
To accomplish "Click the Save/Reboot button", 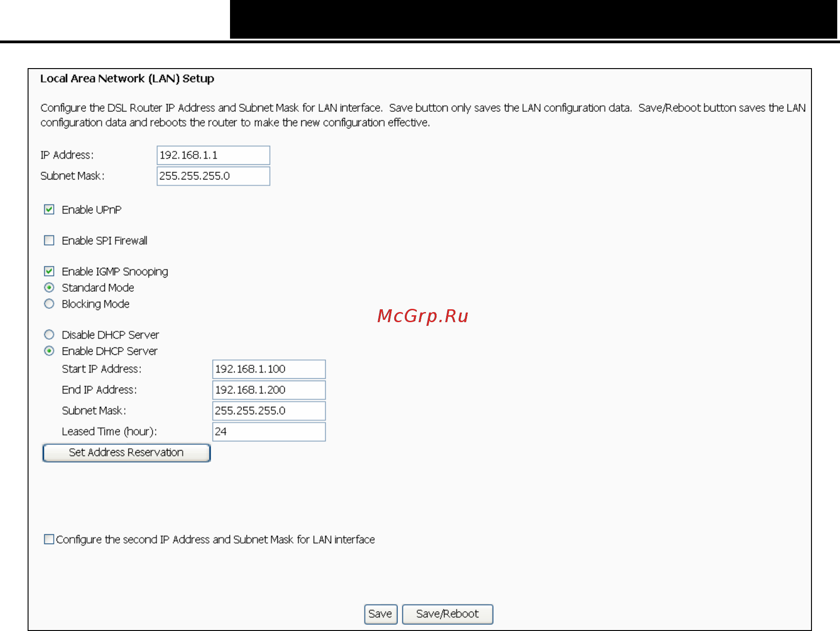I will (x=448, y=614).
